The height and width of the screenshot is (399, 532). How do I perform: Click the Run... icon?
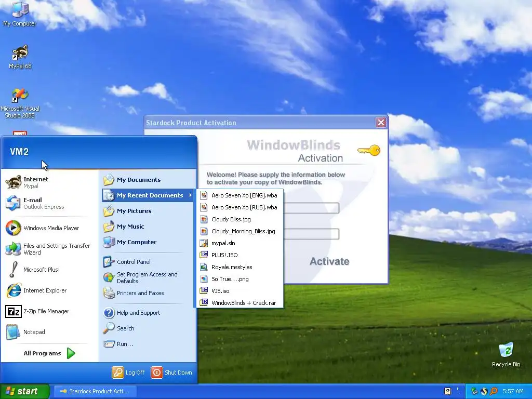click(x=109, y=344)
